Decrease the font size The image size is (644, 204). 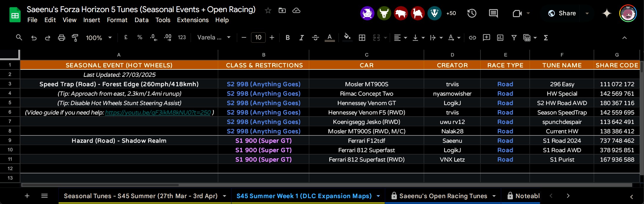pyautogui.click(x=244, y=38)
